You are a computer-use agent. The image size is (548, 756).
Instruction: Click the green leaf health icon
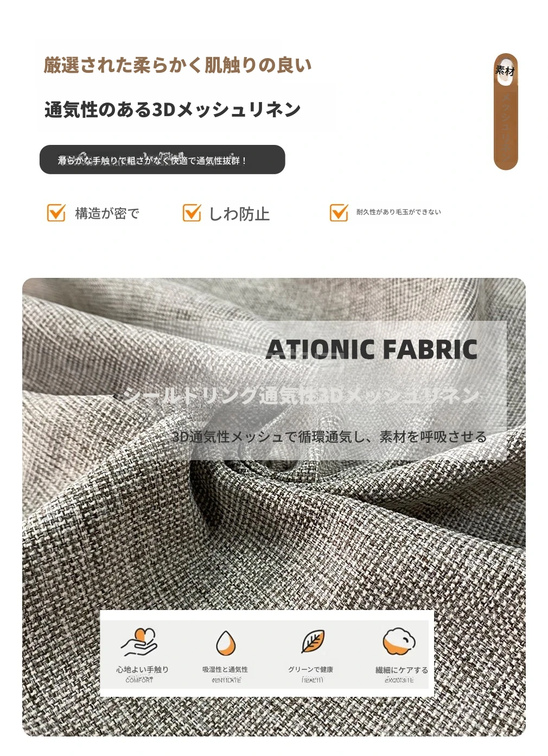click(313, 641)
